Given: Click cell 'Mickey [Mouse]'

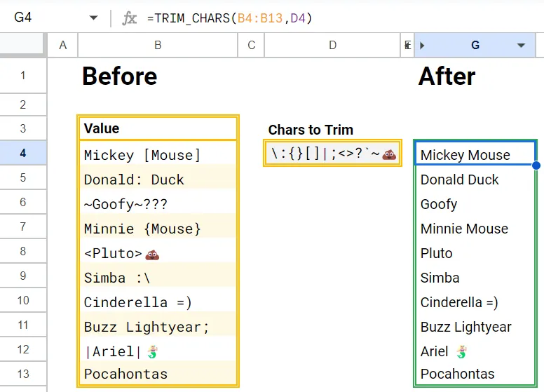Looking at the screenshot, I should (158, 153).
